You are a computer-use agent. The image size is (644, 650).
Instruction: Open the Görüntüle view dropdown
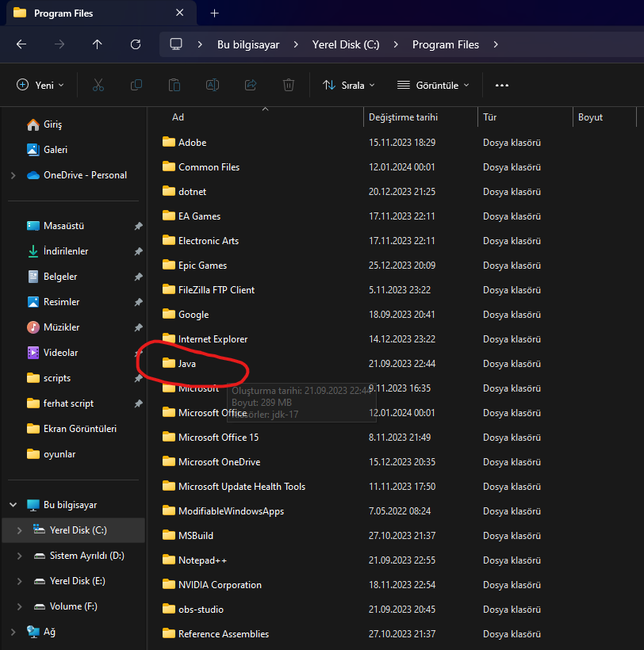[433, 85]
